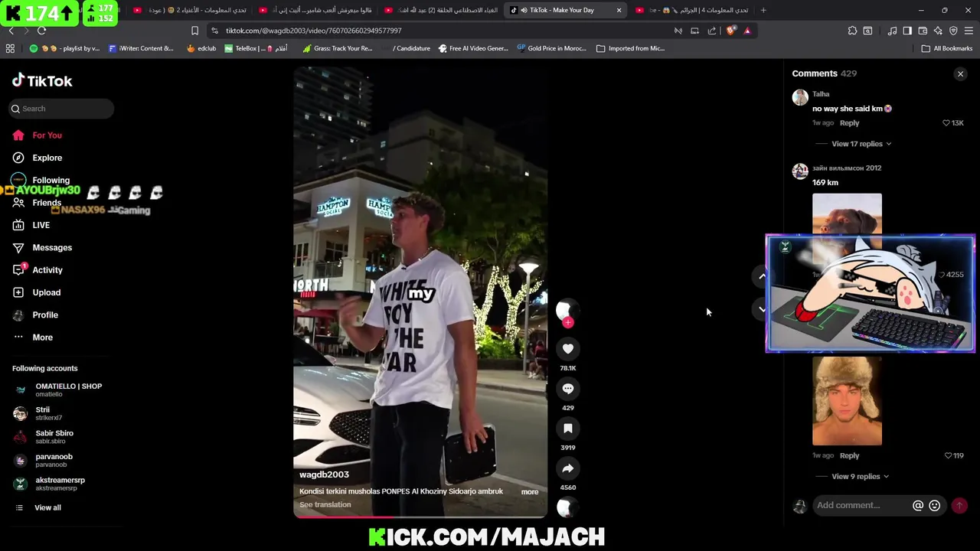Open fur hat face image comment
The width and height of the screenshot is (980, 551).
coord(847,400)
